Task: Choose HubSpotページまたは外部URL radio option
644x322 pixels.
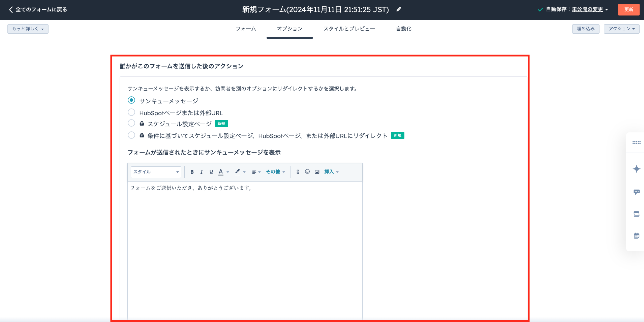Action: [x=131, y=112]
